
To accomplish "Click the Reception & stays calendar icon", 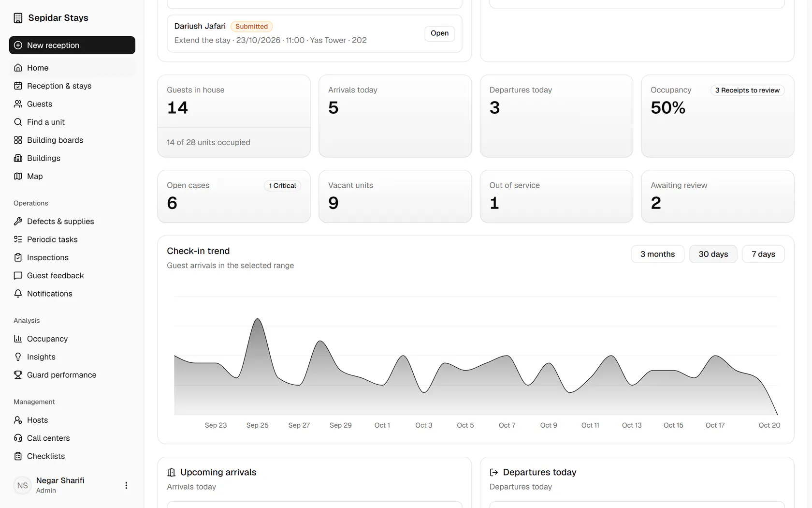I will tap(18, 86).
